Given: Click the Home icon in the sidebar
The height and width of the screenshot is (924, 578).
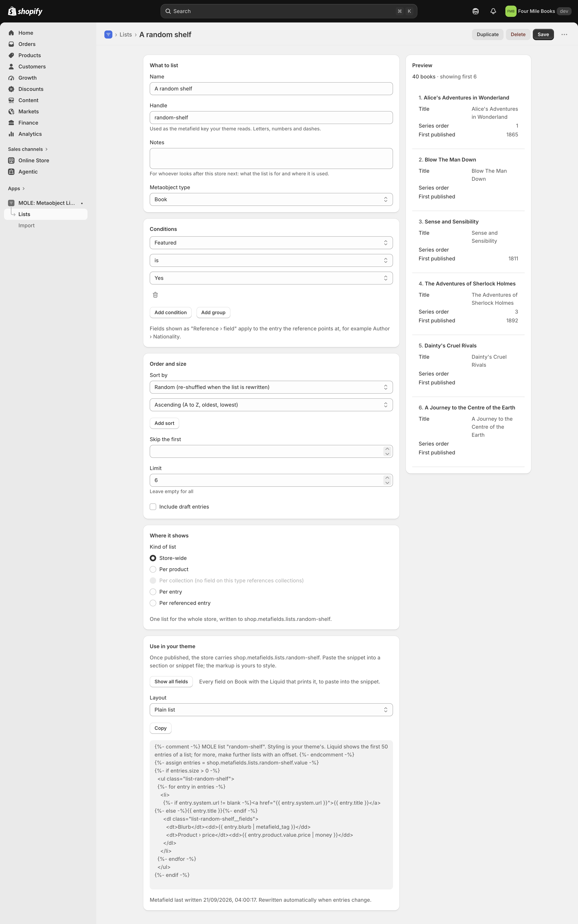Looking at the screenshot, I should coord(11,33).
